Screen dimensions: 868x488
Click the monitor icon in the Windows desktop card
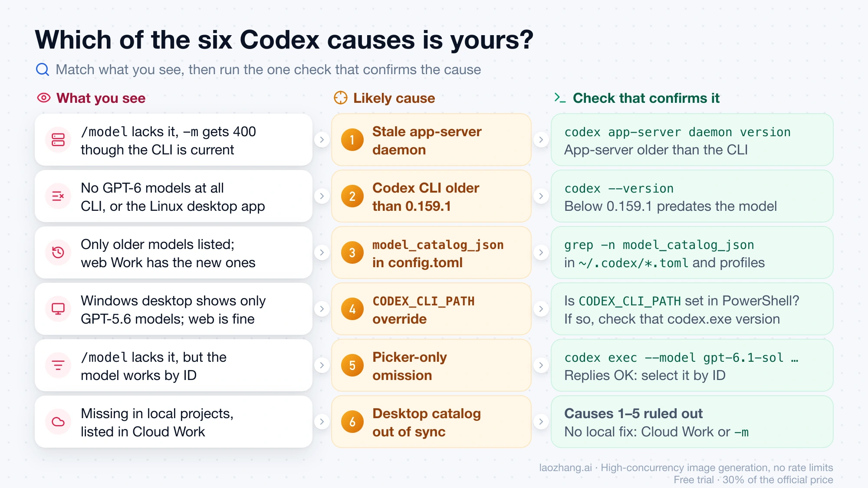click(x=58, y=309)
